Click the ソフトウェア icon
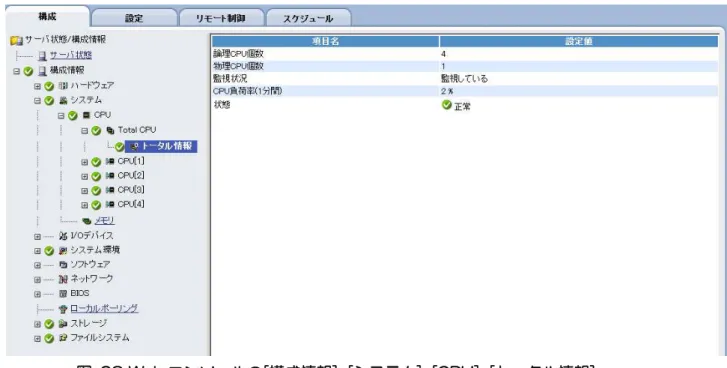 click(x=63, y=265)
